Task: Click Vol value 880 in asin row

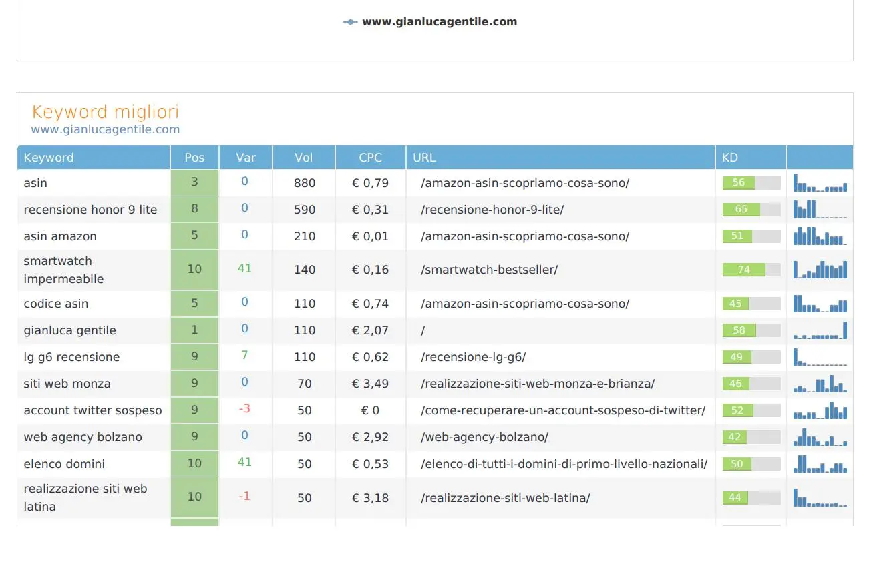Action: (x=305, y=183)
